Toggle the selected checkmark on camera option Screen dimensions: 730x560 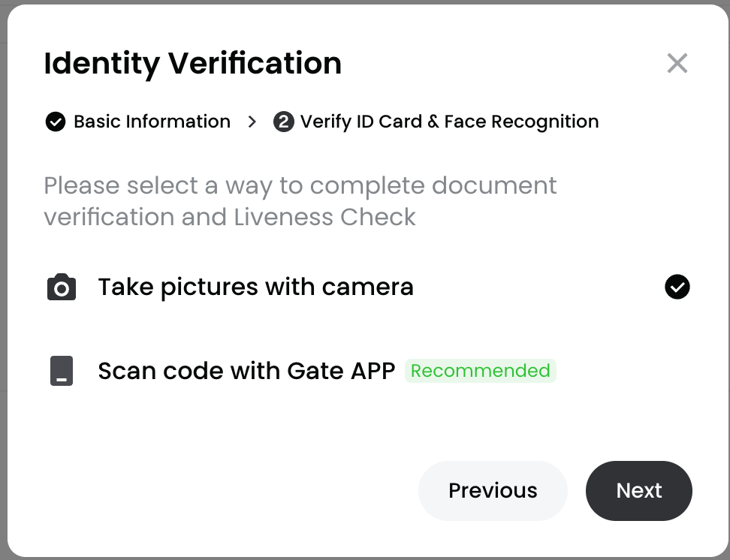pos(677,287)
